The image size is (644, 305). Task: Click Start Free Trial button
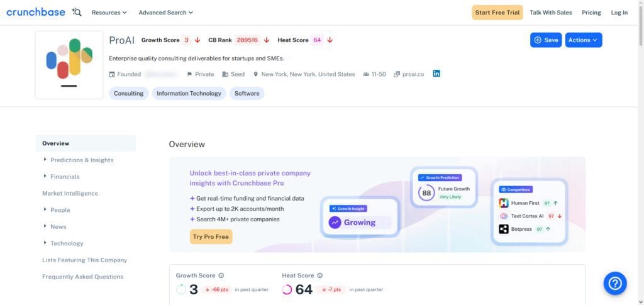pos(497,13)
